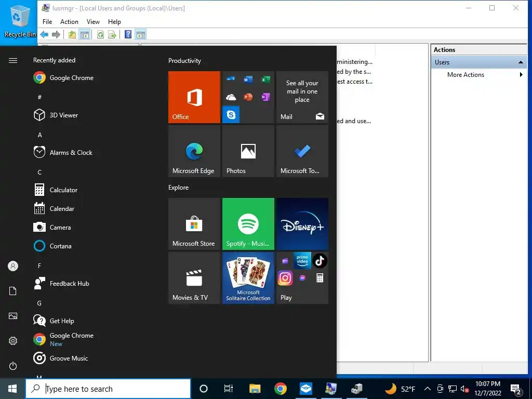Click the blue Help toolbar icon
This screenshot has width=532, height=399.
pos(128,34)
